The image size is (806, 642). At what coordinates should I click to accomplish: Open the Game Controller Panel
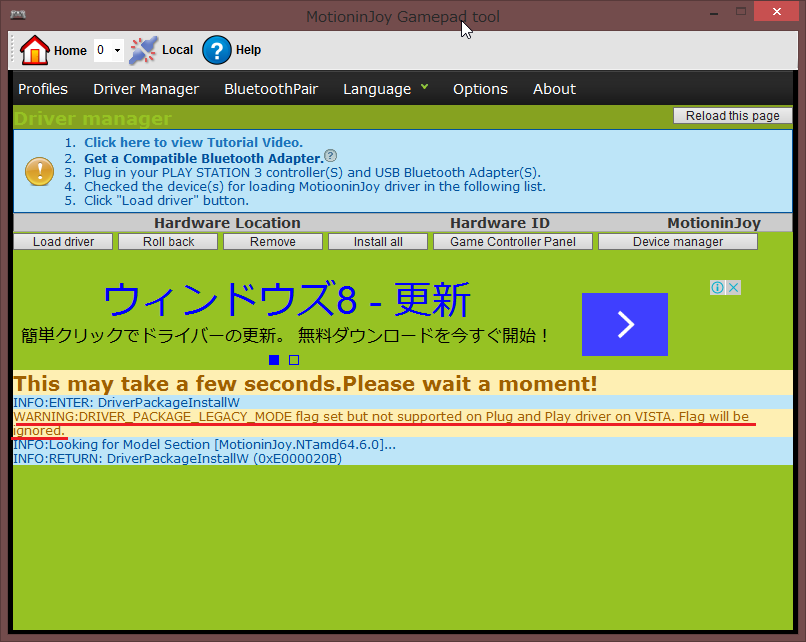click(x=513, y=241)
